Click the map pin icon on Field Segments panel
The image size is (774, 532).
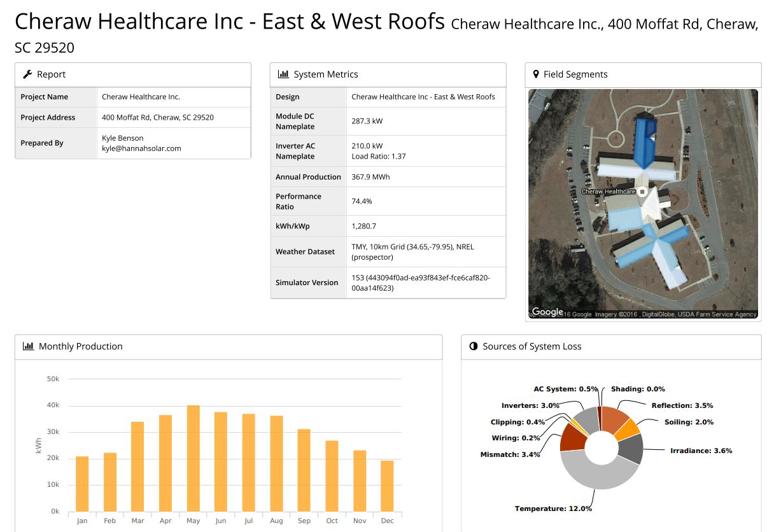tap(535, 74)
